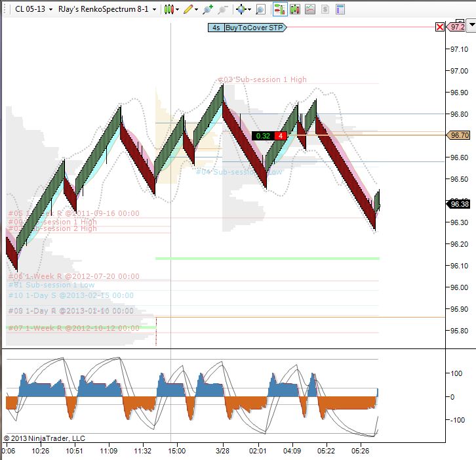
Task: Open the chart Properties icon
Action: coord(340,9)
